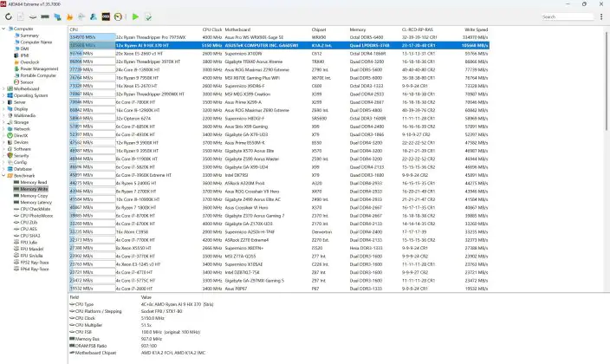Sort by CL-RCD-RP-RAS column header

tap(417, 29)
